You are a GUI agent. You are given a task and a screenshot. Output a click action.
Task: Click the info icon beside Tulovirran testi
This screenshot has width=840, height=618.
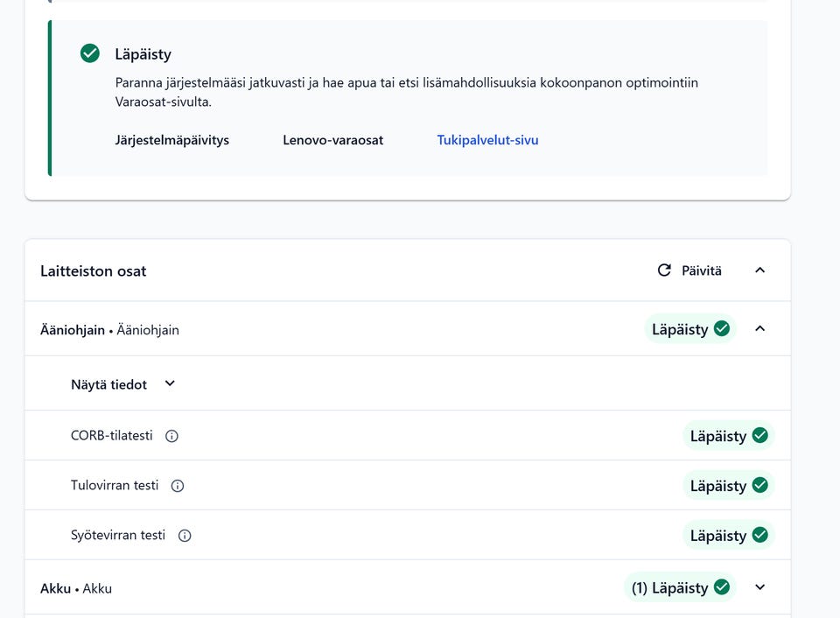tap(178, 486)
